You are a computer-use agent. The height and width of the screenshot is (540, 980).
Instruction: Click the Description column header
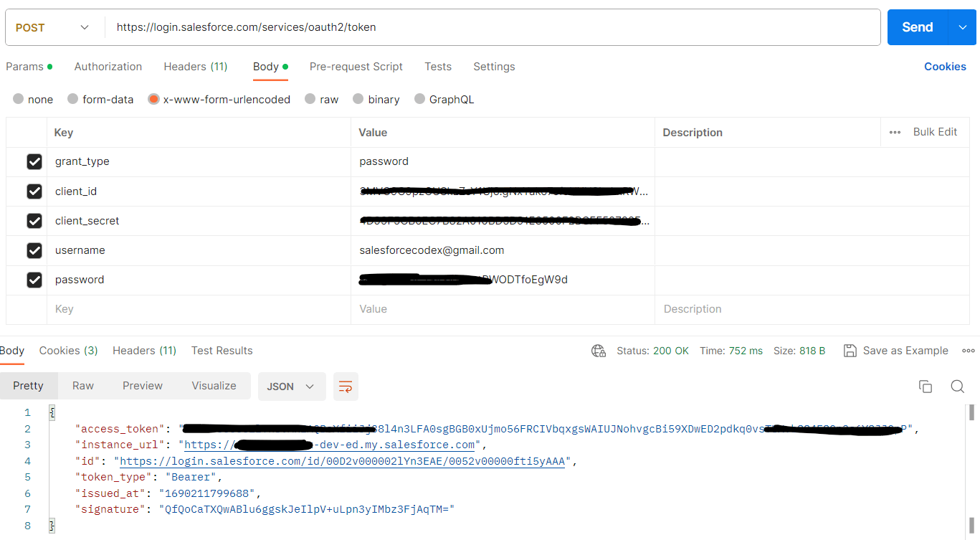(693, 133)
